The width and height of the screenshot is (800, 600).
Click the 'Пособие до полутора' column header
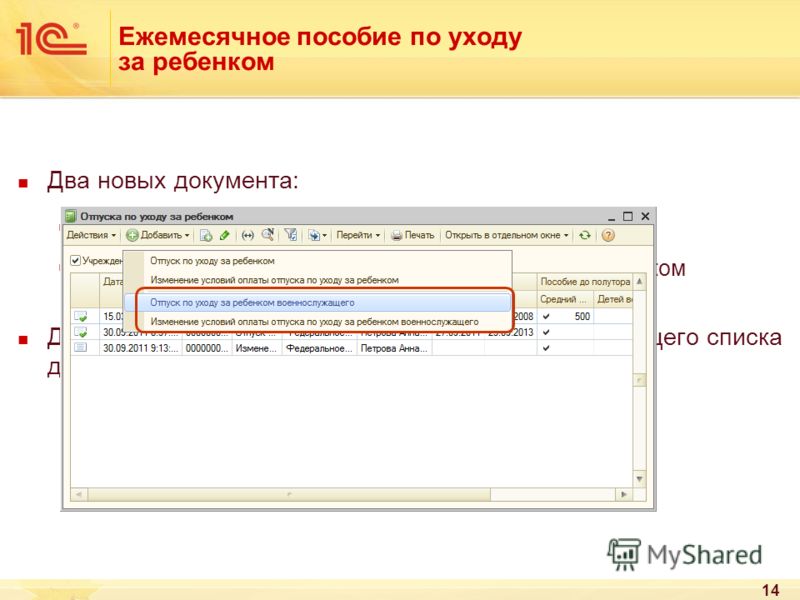[x=585, y=282]
